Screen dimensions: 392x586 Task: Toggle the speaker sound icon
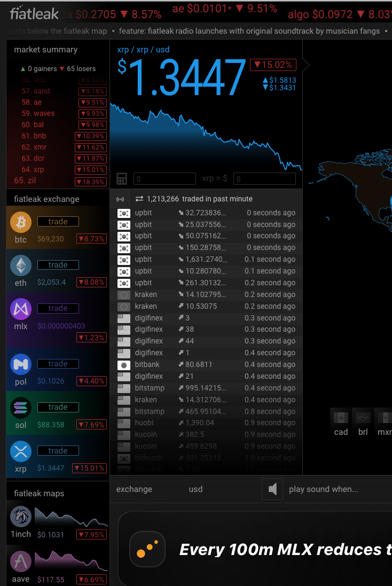tap(272, 489)
